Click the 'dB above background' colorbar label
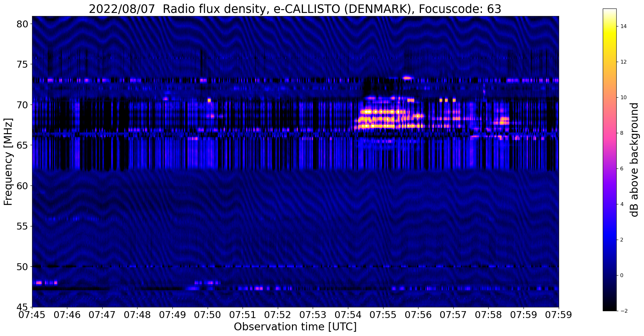The width and height of the screenshot is (644, 336). (x=635, y=160)
